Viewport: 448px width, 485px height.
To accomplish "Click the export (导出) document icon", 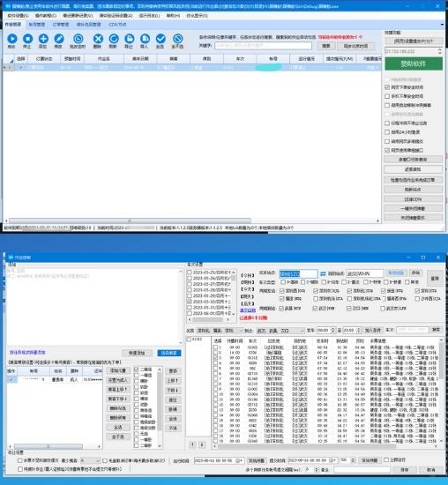I will coord(129,39).
